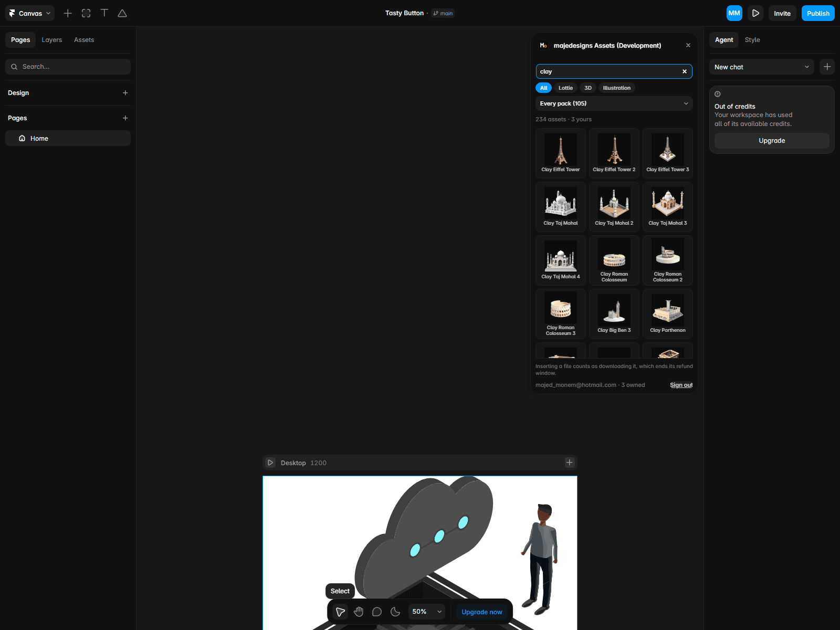Viewport: 840px width, 630px height.
Task: Select the Frame tool in top toolbar
Action: point(86,13)
